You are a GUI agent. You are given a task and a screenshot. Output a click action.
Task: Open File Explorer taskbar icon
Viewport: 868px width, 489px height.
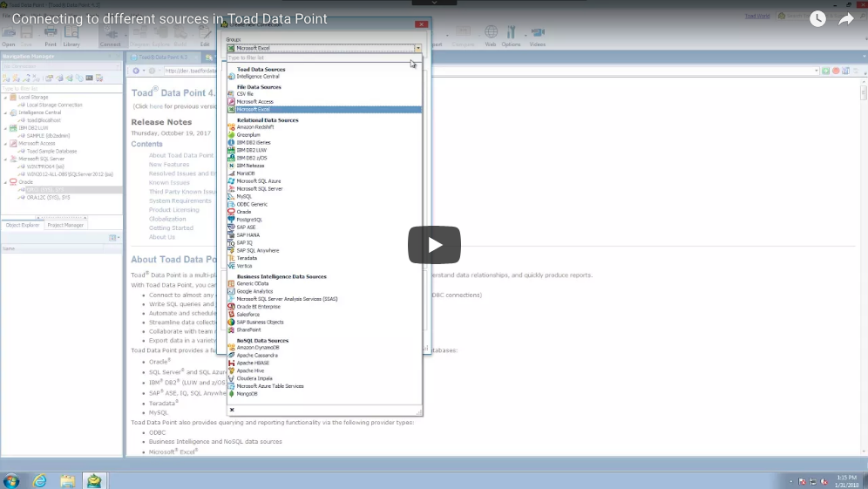tap(67, 480)
